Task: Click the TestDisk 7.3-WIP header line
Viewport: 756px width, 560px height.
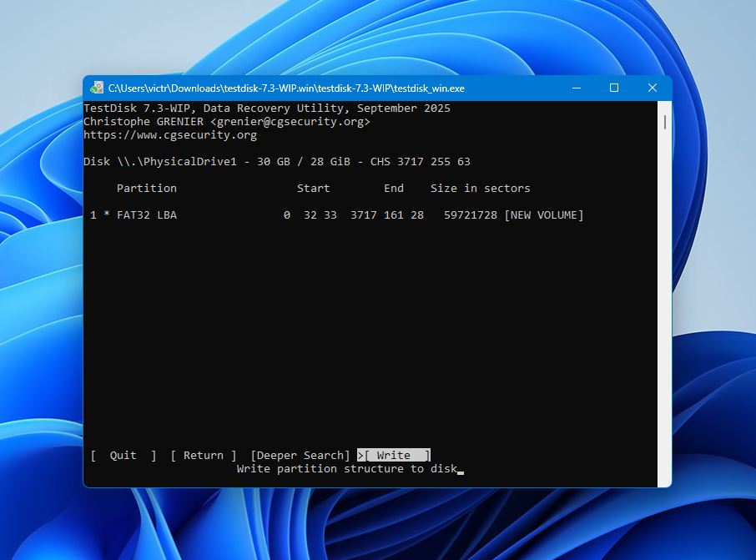Action: pos(267,108)
